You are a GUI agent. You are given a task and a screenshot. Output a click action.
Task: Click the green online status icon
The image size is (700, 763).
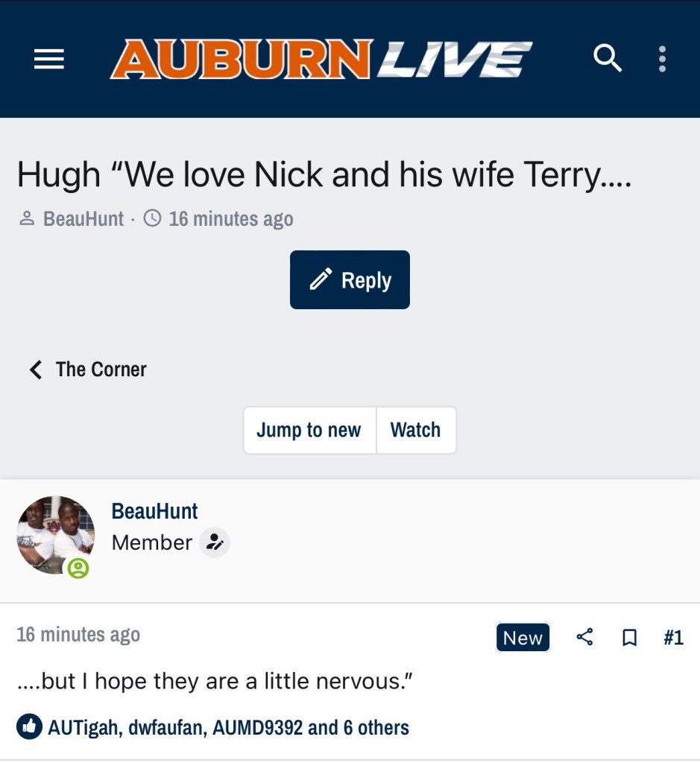[78, 569]
